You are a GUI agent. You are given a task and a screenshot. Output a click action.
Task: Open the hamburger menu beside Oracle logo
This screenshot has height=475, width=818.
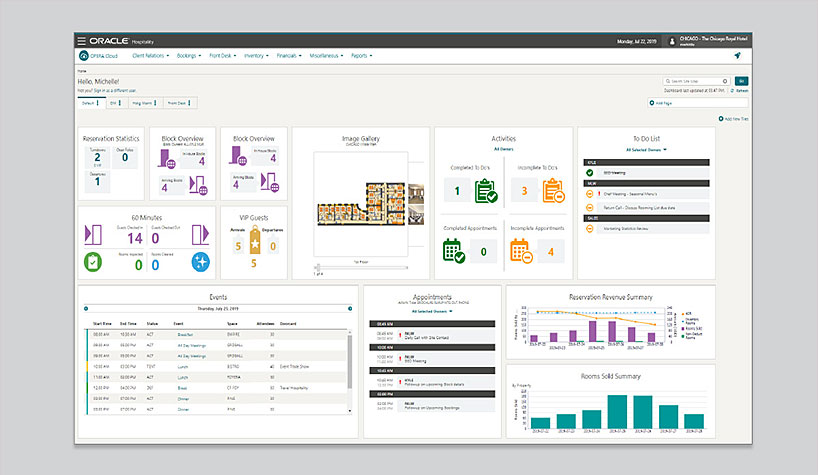pyautogui.click(x=81, y=41)
